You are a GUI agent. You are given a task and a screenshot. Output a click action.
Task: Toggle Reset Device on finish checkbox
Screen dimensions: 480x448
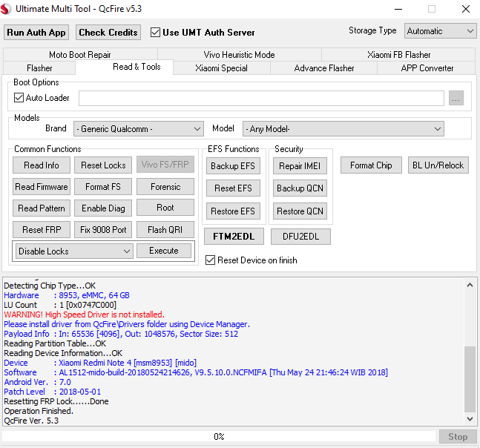(x=210, y=260)
